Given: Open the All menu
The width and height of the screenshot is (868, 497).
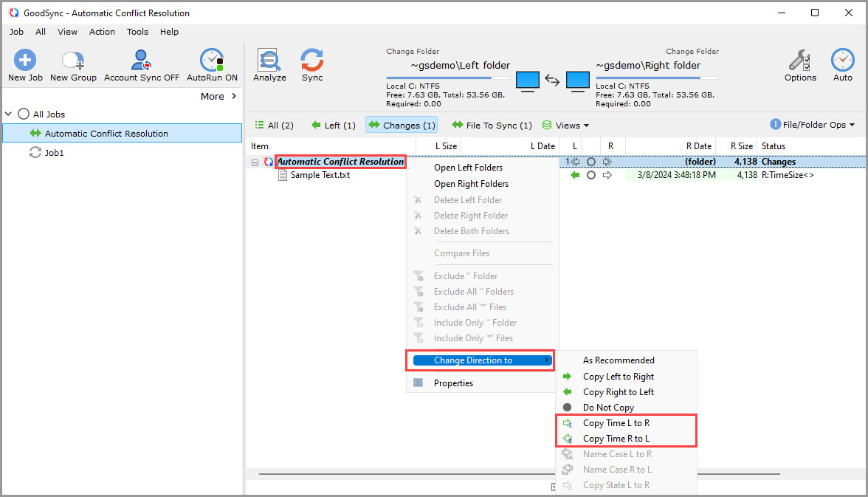Looking at the screenshot, I should click(x=41, y=32).
